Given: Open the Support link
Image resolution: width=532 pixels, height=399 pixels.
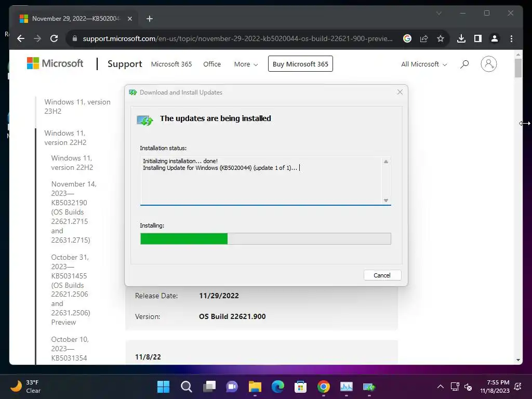Looking at the screenshot, I should click(x=125, y=64).
